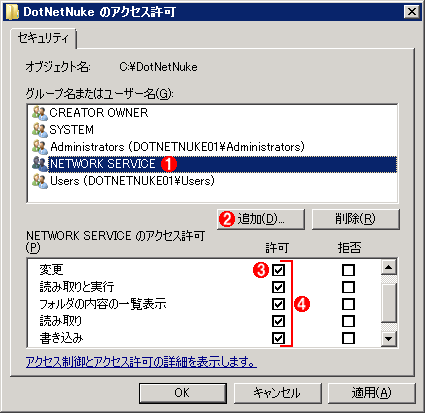Select the Users group icon
Screen dimensions: 425x413
40,181
